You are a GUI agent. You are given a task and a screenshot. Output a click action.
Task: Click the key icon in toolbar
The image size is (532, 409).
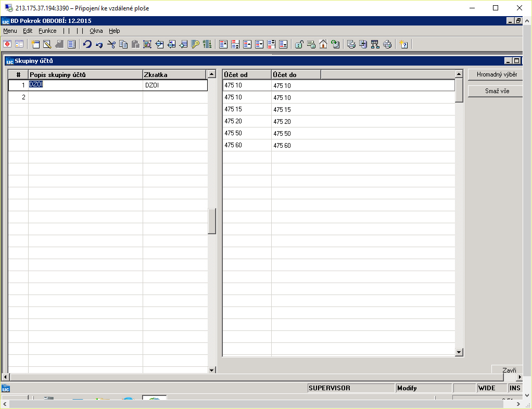click(x=195, y=44)
